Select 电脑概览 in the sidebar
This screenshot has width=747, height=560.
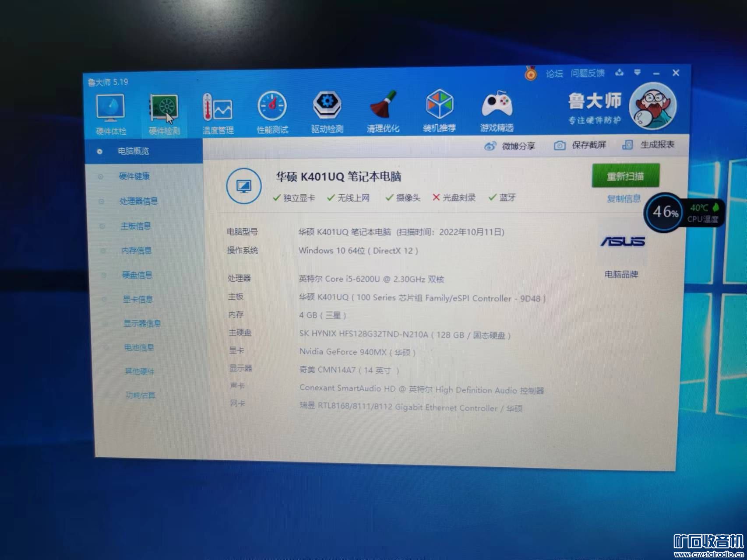(144, 151)
